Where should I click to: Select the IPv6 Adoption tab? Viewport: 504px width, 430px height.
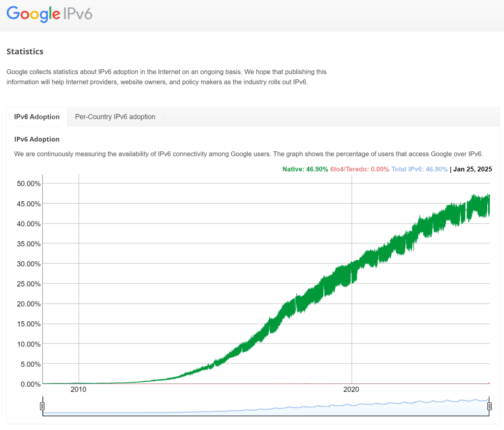37,117
